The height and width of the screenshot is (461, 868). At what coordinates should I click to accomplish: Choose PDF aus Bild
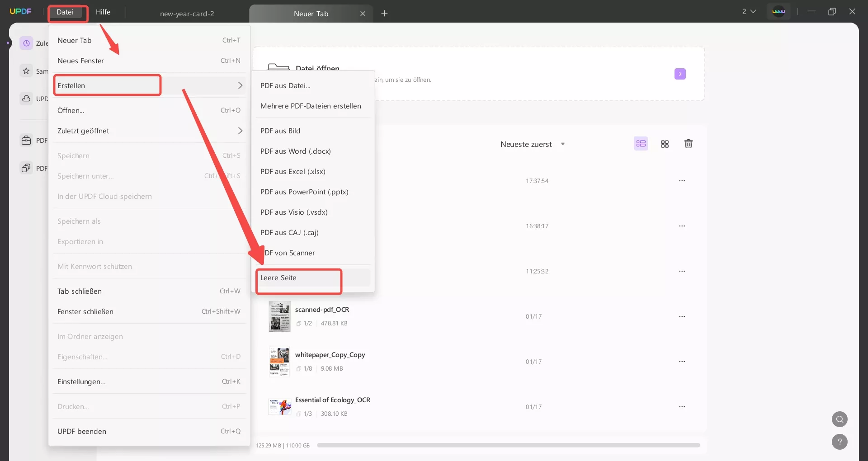[x=313, y=131]
